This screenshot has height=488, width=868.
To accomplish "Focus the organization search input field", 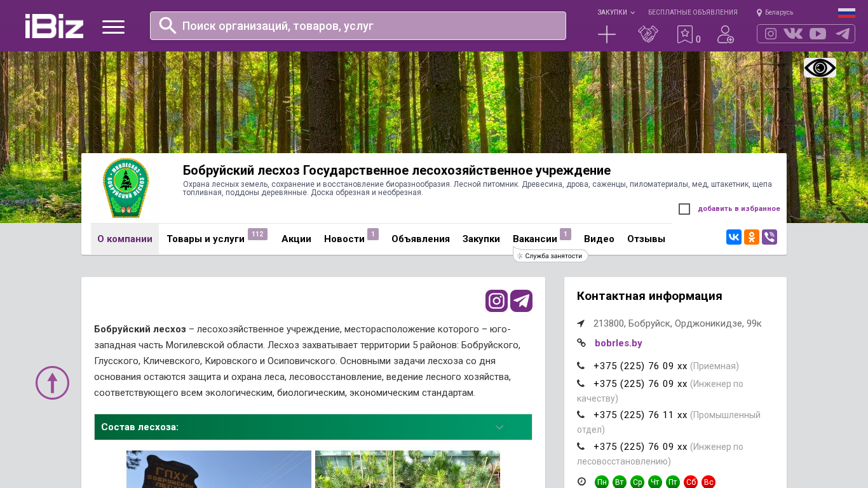I will [x=358, y=25].
